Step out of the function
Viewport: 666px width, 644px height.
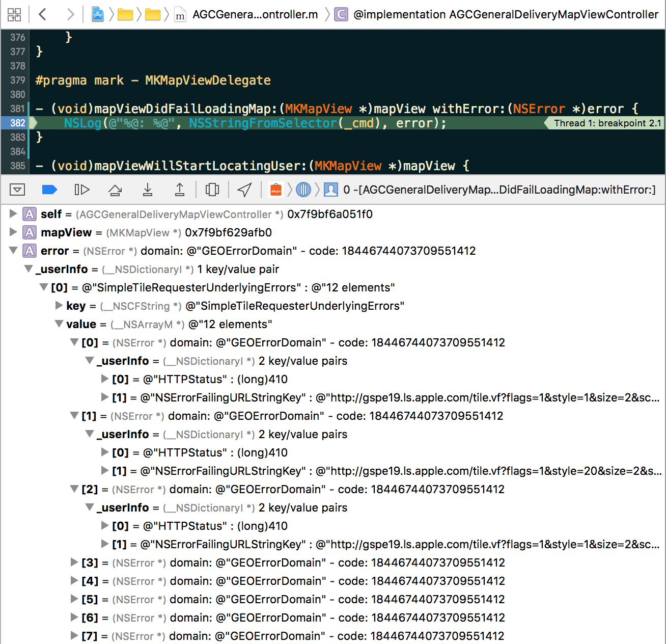(x=180, y=190)
